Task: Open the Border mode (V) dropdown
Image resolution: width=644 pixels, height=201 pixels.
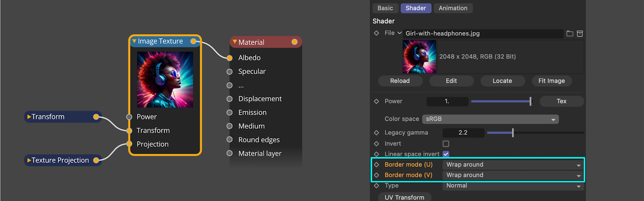Action: (x=513, y=175)
